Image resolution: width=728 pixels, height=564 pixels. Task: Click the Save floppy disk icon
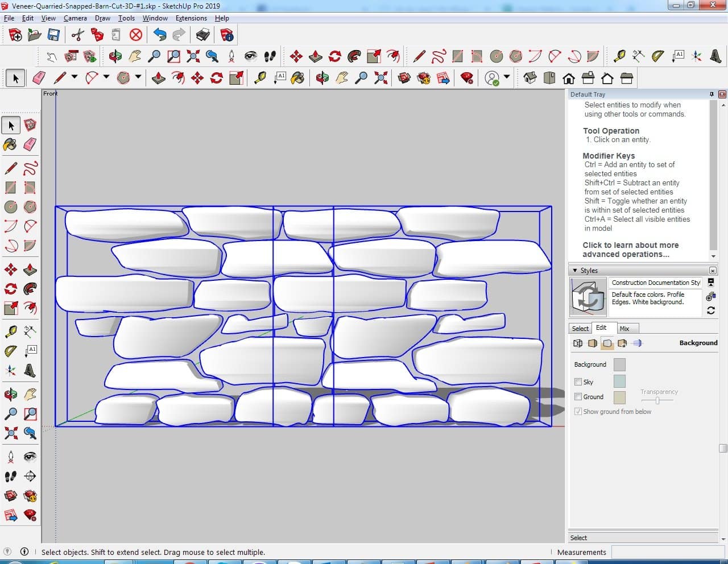[x=53, y=35]
